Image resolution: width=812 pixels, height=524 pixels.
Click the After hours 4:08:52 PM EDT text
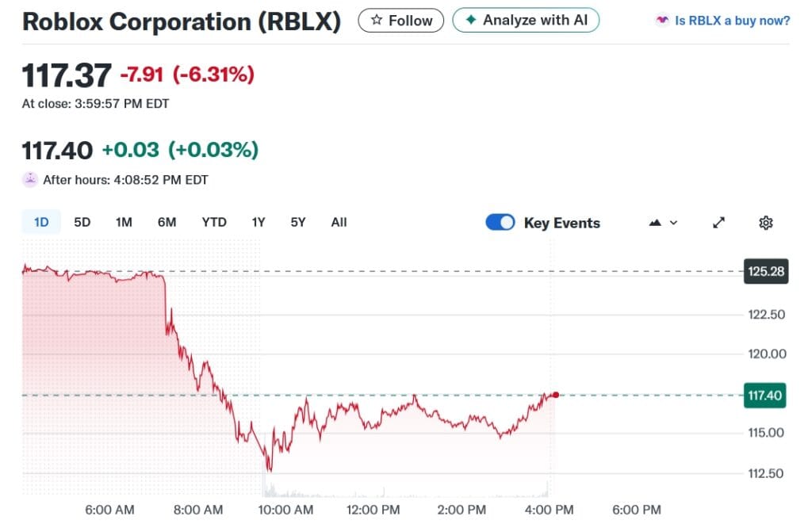(x=125, y=180)
